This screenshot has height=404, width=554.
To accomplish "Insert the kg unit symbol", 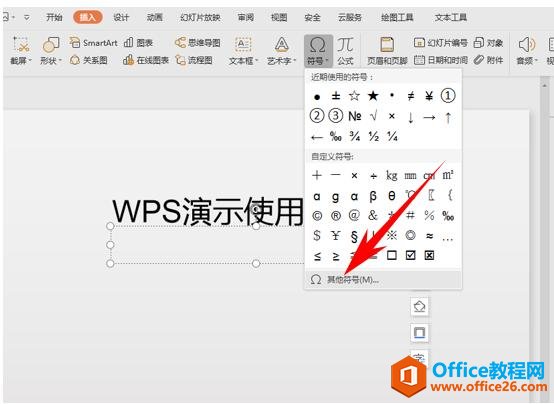I will [391, 175].
